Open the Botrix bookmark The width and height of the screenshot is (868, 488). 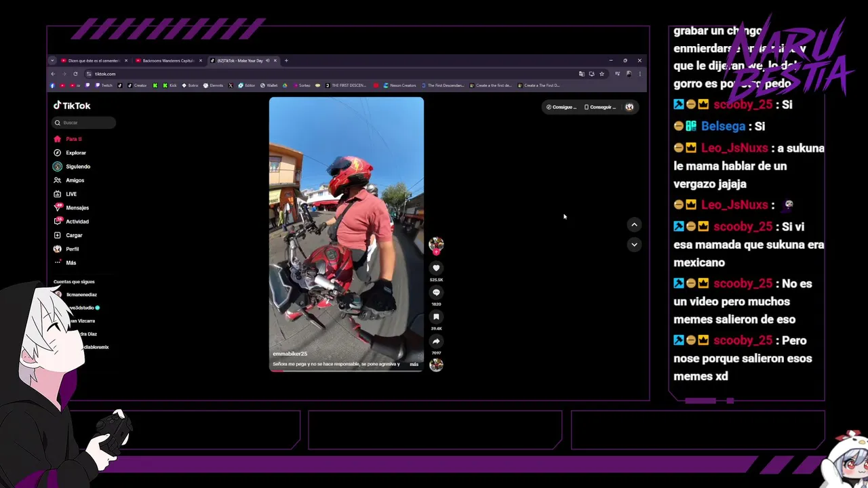click(x=190, y=85)
